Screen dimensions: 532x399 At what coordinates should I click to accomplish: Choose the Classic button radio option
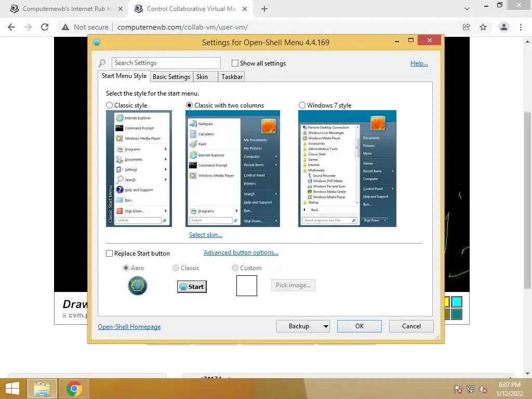tap(176, 268)
